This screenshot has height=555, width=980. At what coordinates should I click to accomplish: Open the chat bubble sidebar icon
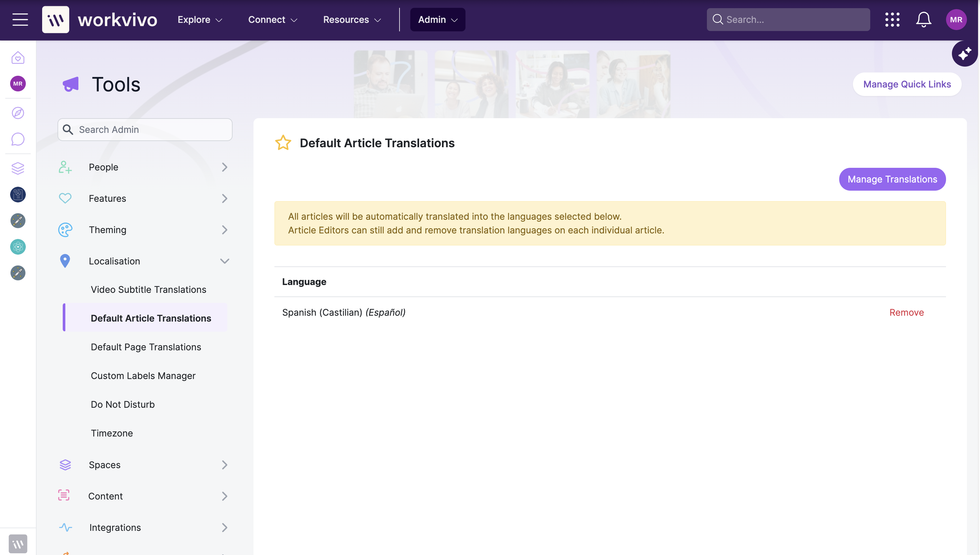(18, 139)
